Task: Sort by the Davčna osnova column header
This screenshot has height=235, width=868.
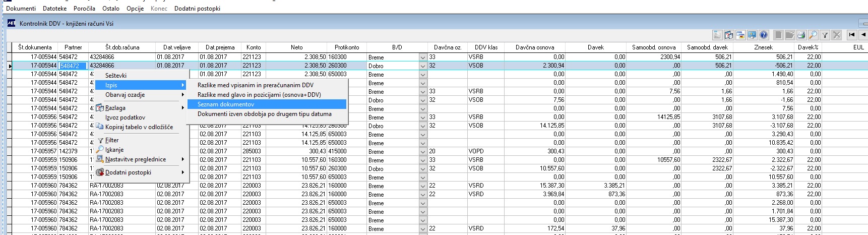Action: pos(535,47)
